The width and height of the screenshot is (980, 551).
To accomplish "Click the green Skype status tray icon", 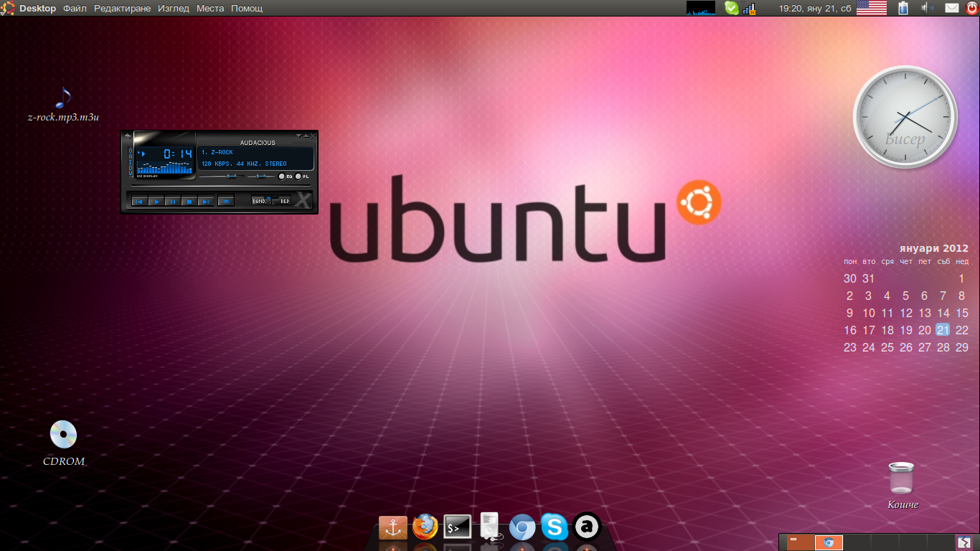I will [x=731, y=9].
